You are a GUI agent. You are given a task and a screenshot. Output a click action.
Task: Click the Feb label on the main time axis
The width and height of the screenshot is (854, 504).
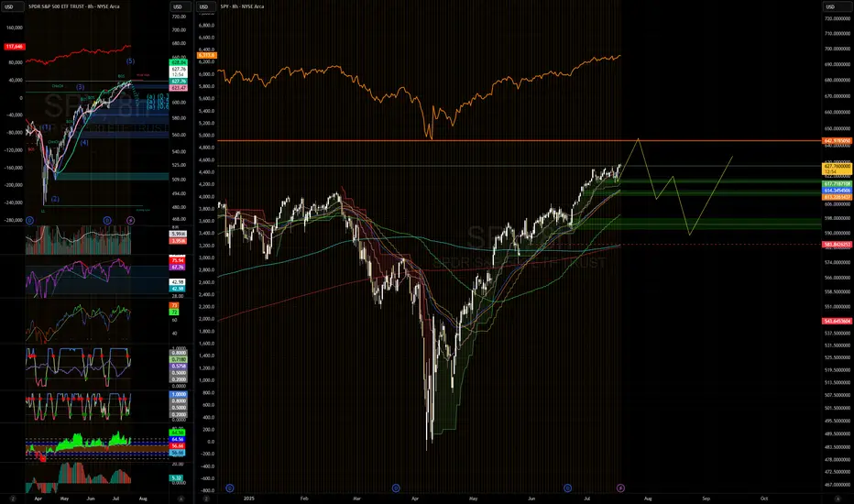(304, 498)
